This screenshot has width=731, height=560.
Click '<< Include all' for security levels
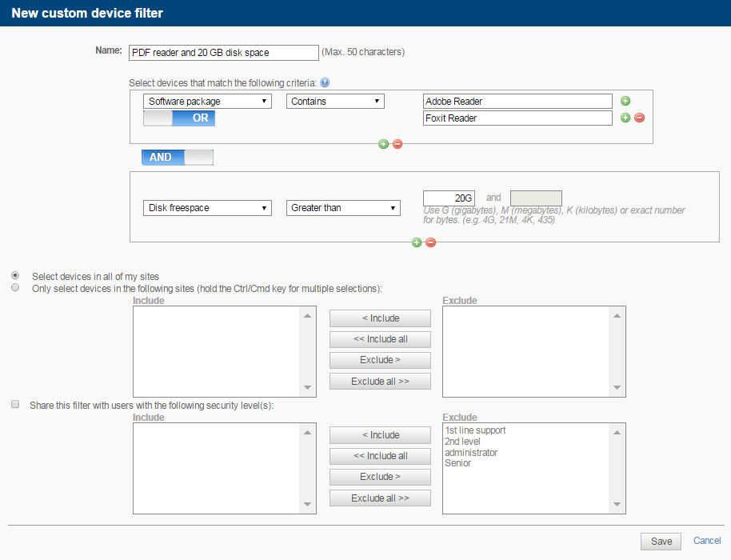[380, 456]
